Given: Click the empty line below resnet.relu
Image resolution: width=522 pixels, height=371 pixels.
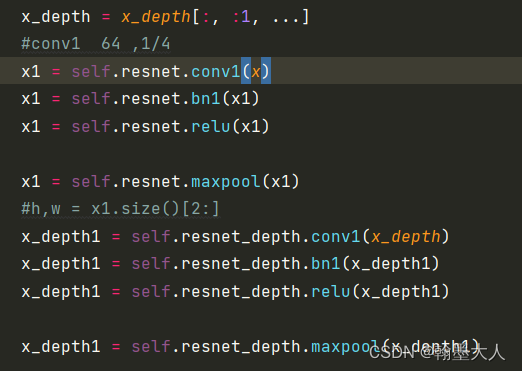Looking at the screenshot, I should 261,154.
